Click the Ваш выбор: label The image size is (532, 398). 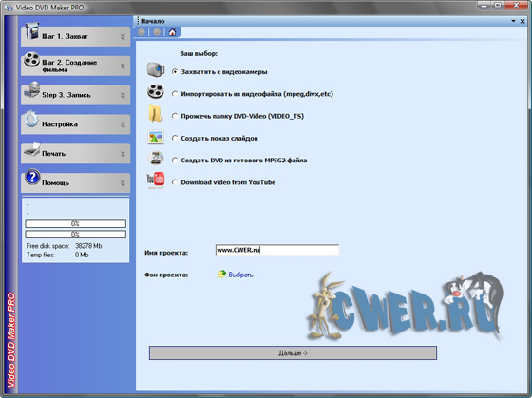pyautogui.click(x=199, y=53)
